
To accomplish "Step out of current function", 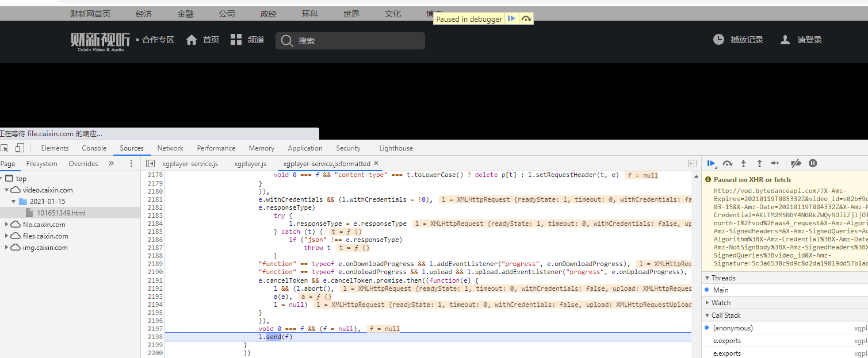I will (759, 164).
